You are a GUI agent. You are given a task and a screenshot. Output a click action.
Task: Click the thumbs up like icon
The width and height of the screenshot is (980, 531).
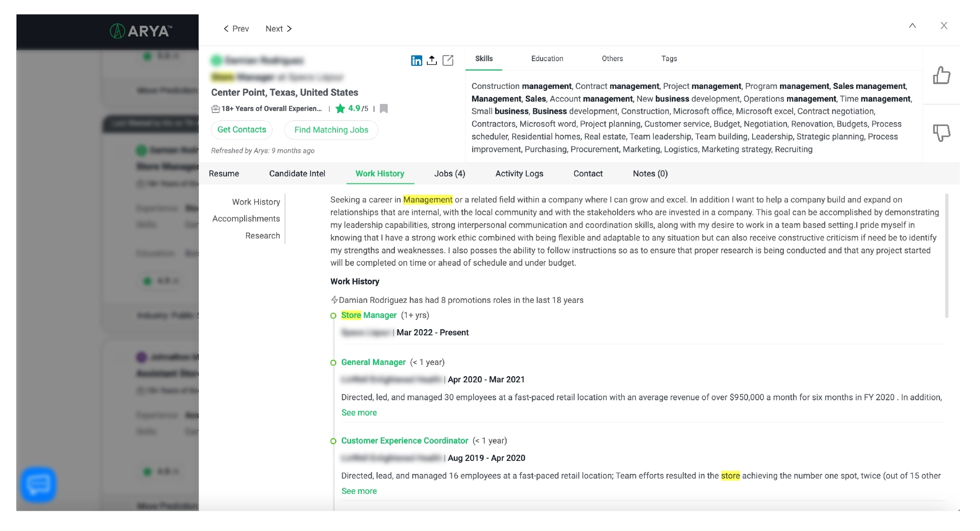point(941,75)
